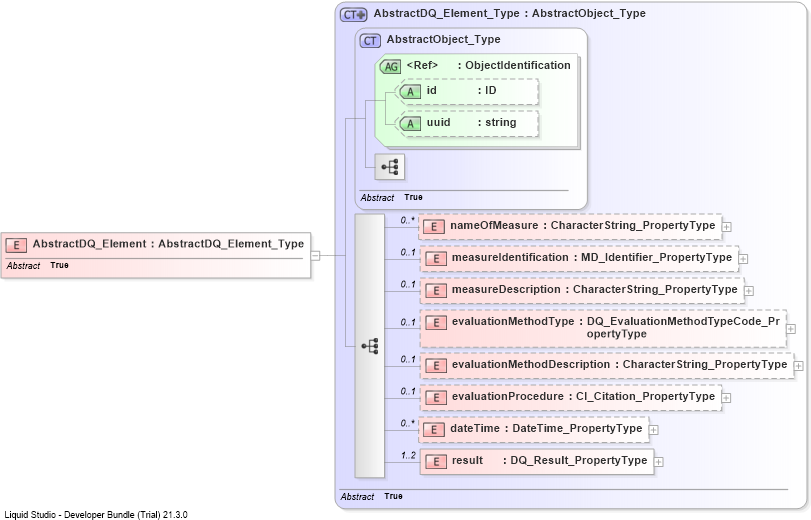811x520 pixels.
Task: Select measureIdentification : MD_Identifier_PropertyType text
Action: tap(592, 258)
